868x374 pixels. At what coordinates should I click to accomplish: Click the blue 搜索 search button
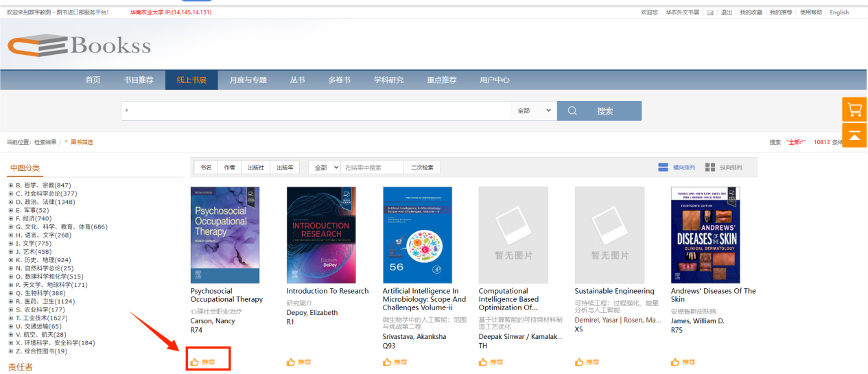click(x=598, y=110)
